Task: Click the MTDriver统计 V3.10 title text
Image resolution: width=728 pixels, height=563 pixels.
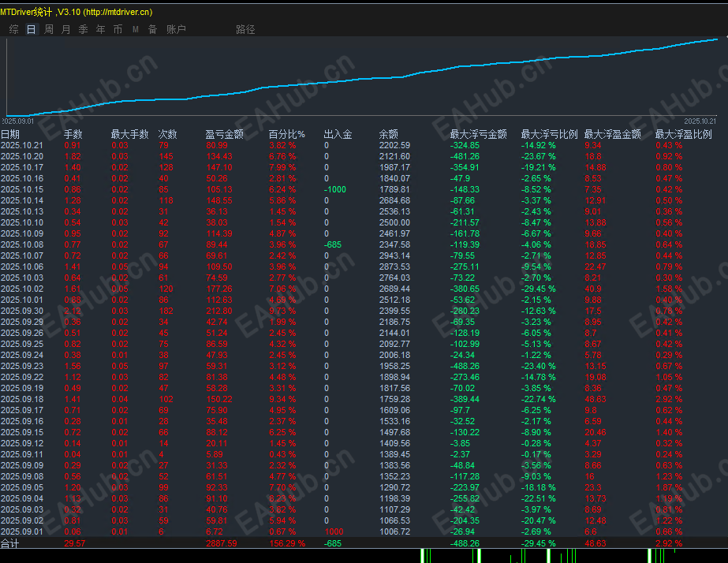Action: (77, 12)
